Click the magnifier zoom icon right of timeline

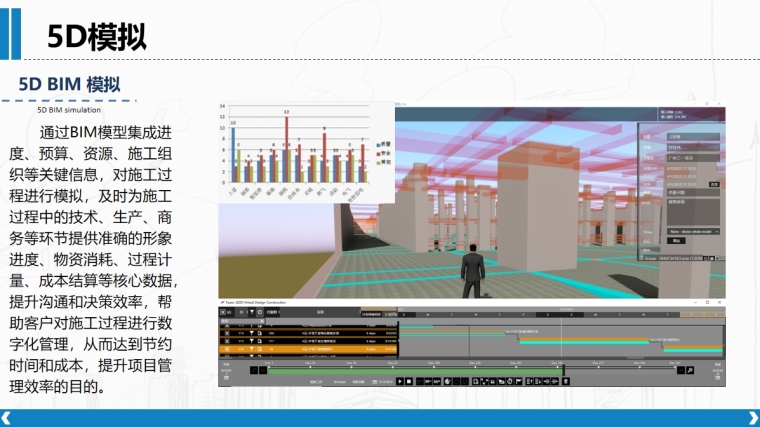[x=690, y=371]
